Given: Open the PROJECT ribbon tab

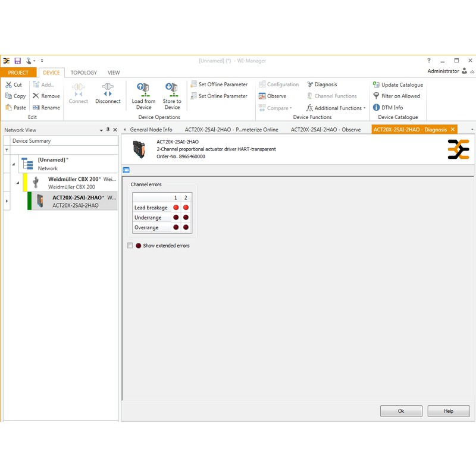Looking at the screenshot, I should tap(18, 73).
